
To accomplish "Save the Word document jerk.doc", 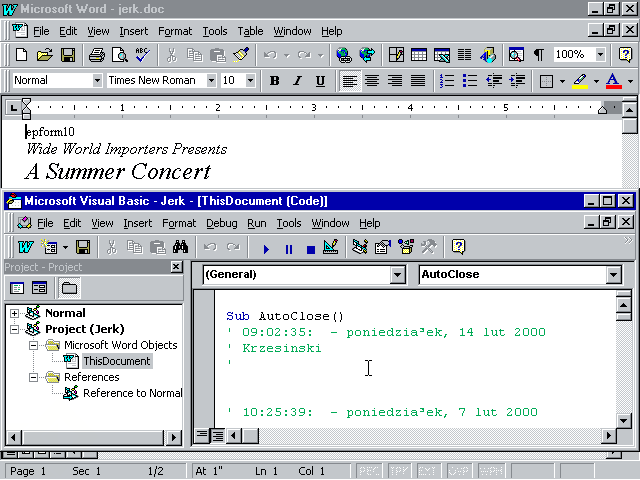I will (68, 55).
